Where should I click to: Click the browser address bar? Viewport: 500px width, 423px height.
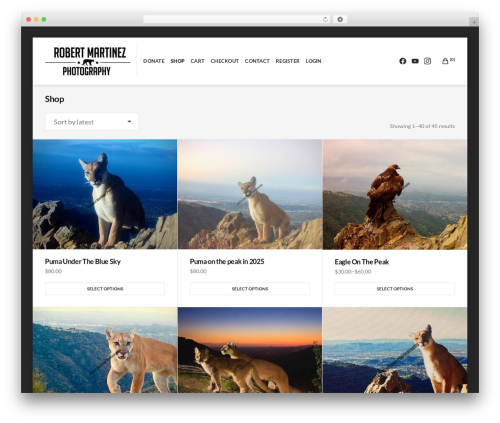(237, 19)
